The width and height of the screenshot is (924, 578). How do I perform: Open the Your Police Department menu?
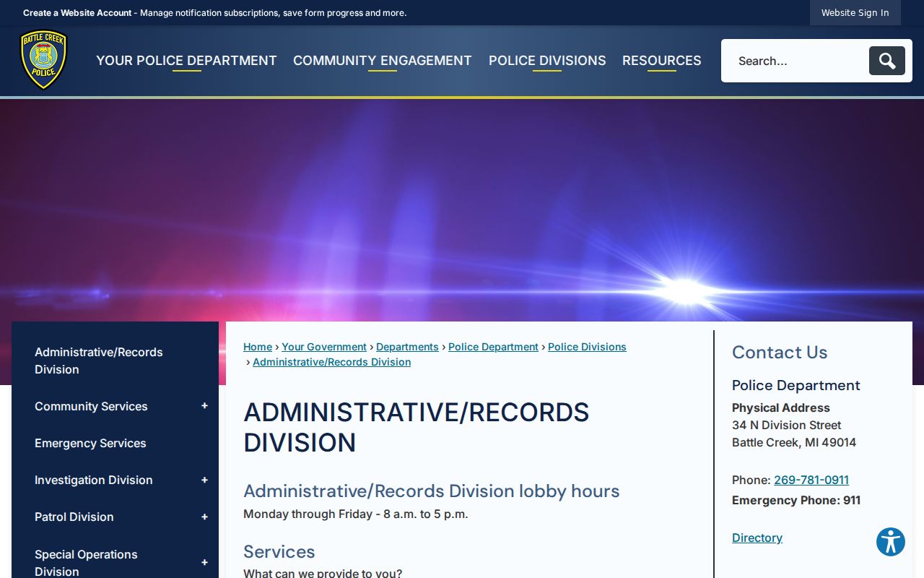(186, 61)
